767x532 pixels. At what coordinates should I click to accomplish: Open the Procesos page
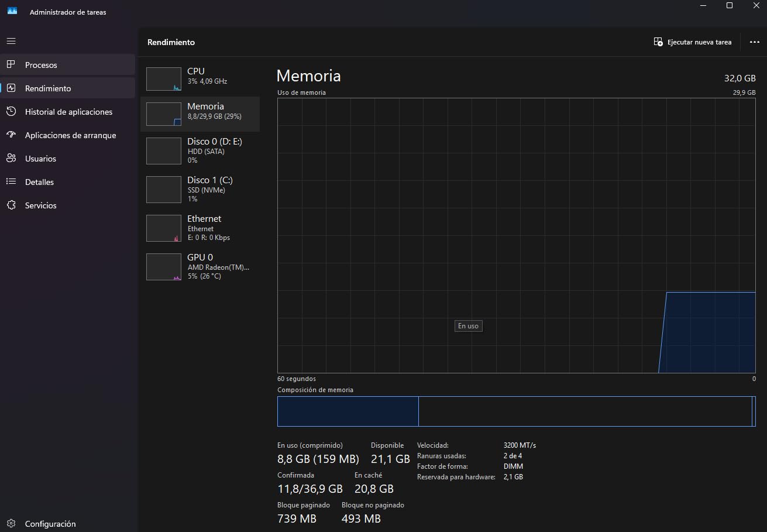pos(68,64)
